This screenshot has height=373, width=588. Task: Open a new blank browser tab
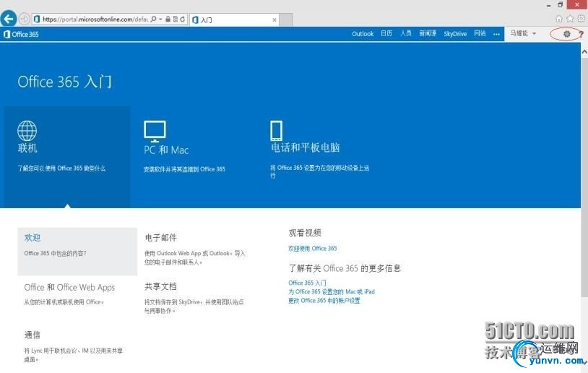(286, 20)
